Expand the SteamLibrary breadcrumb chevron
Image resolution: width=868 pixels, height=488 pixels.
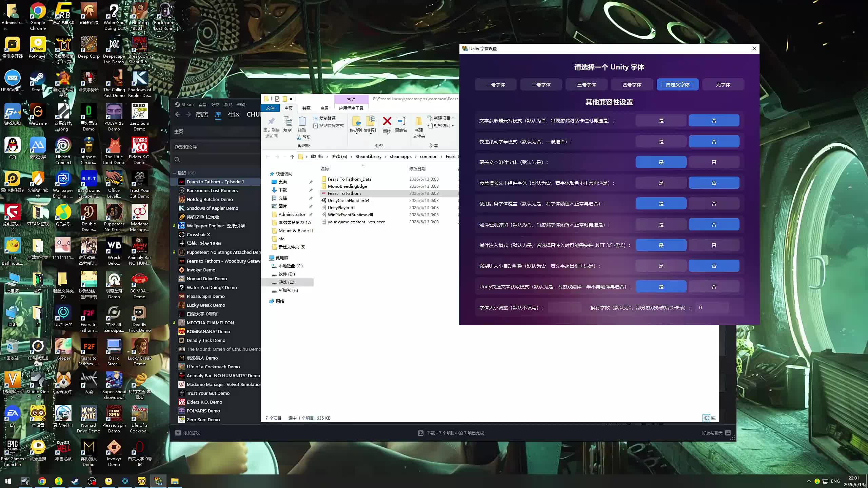(x=386, y=157)
